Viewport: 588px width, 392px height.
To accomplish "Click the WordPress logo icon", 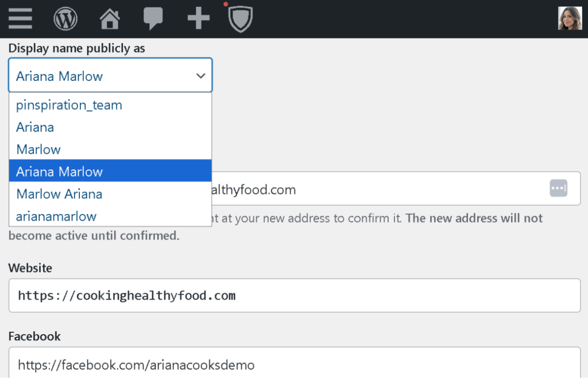I will (x=65, y=18).
